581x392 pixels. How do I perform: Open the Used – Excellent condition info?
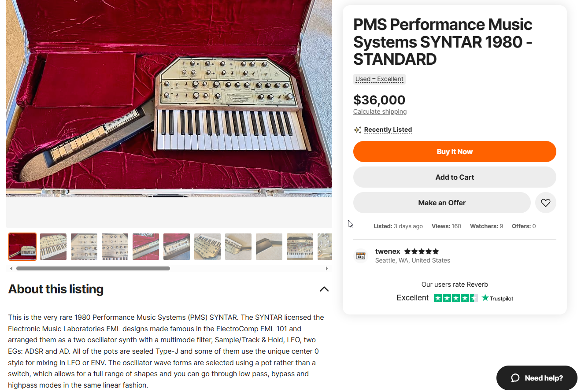379,79
